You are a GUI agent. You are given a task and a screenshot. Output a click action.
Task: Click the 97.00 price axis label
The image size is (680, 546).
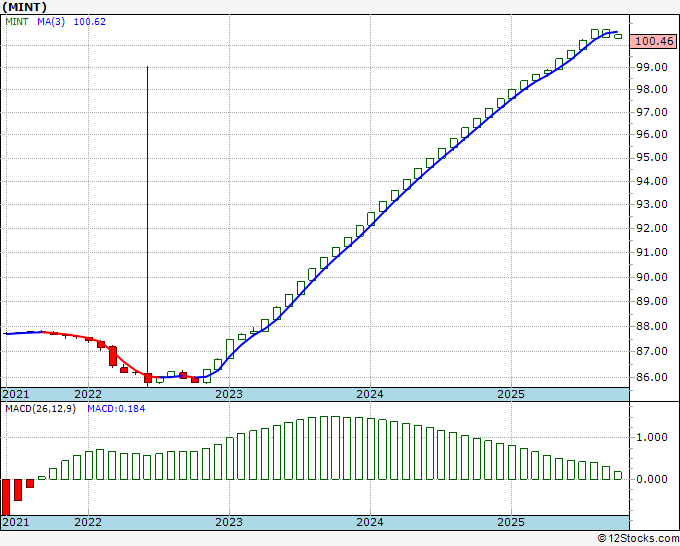click(651, 112)
